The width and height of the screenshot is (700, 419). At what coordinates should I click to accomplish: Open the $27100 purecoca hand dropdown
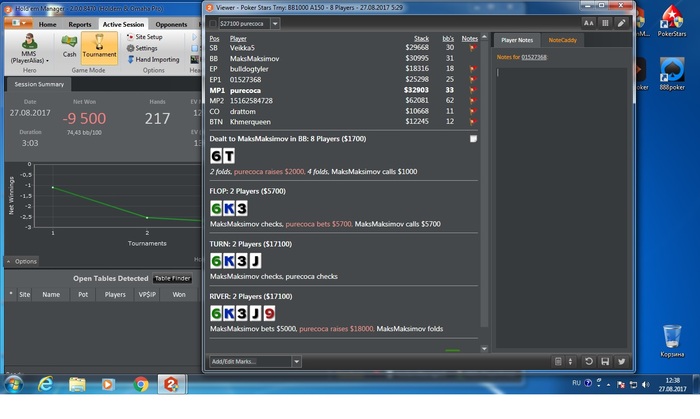coord(275,24)
